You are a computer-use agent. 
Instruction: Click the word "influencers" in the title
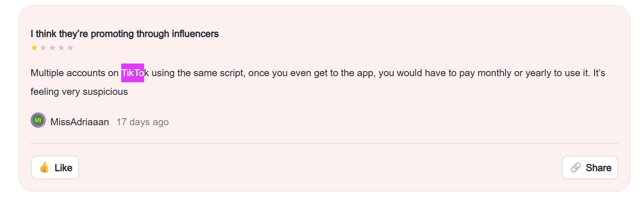[x=195, y=34]
